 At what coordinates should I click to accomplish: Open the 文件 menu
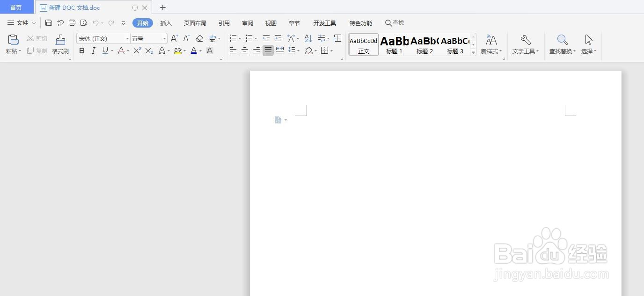click(22, 22)
